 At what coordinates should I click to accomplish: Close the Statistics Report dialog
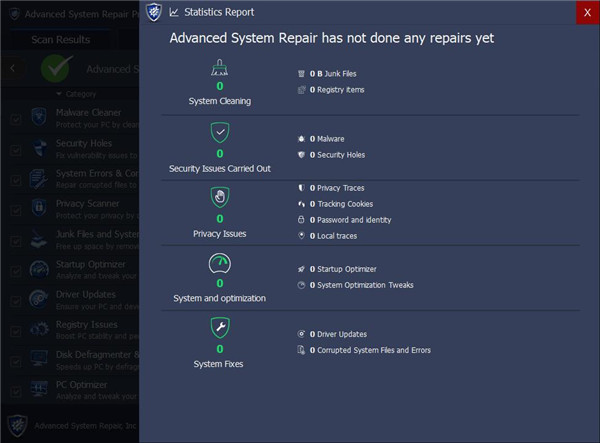pos(586,12)
